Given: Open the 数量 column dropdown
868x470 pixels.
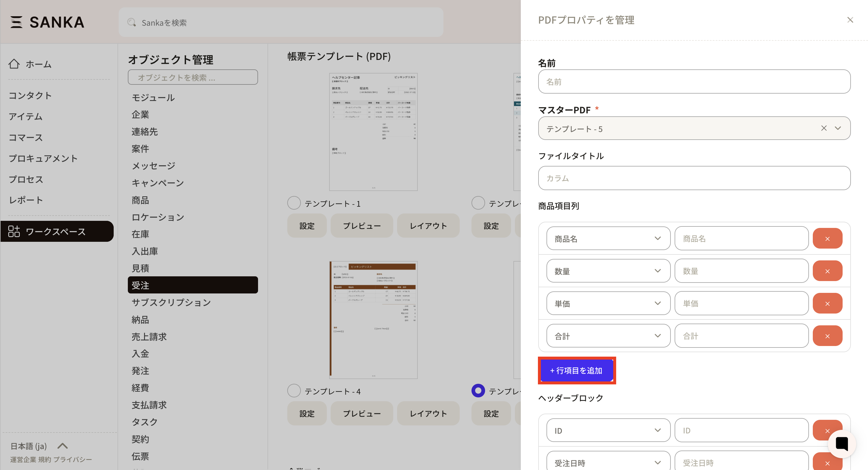Looking at the screenshot, I should (608, 271).
